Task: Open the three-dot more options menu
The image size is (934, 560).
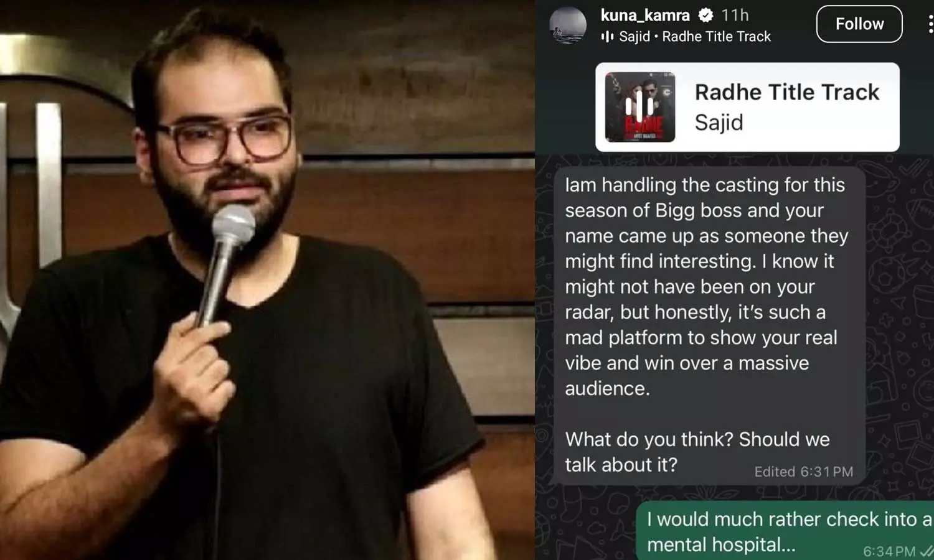Action: pyautogui.click(x=930, y=24)
